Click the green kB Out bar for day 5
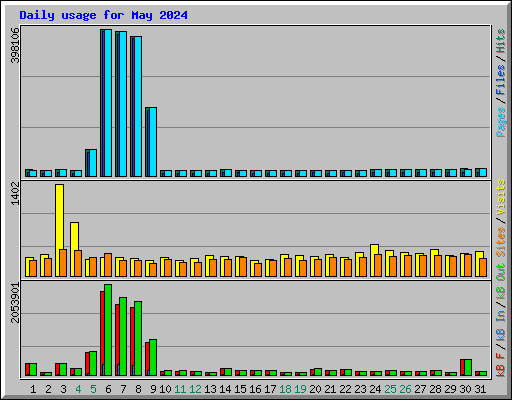 coord(93,363)
